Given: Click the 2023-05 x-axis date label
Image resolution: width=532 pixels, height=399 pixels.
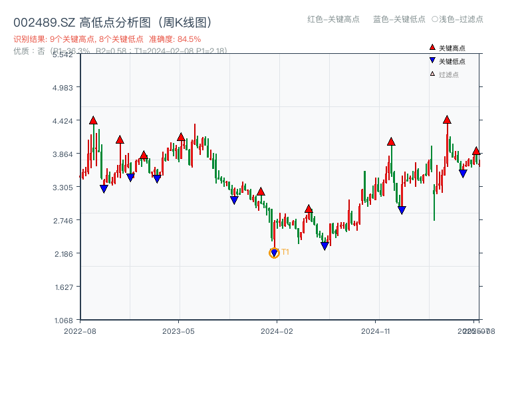Looking at the screenshot, I should tap(178, 331).
